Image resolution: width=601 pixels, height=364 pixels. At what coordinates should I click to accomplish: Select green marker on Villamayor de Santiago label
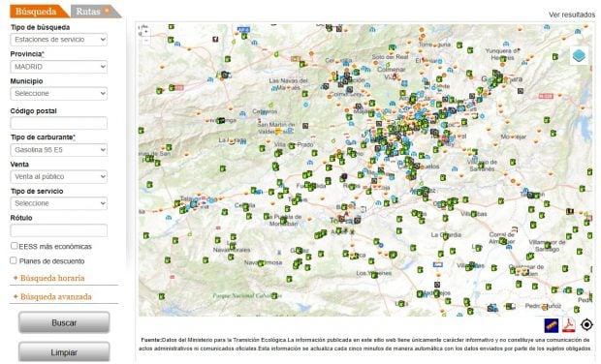[548, 245]
